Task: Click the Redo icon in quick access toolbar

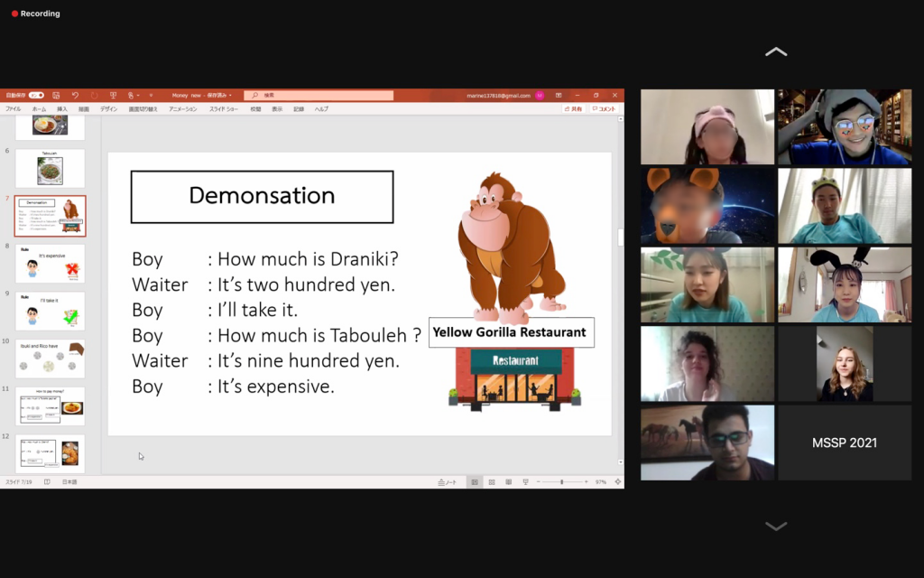Action: point(94,95)
